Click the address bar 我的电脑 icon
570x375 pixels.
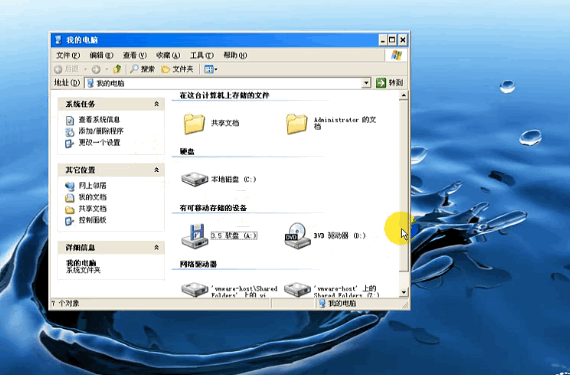click(91, 83)
